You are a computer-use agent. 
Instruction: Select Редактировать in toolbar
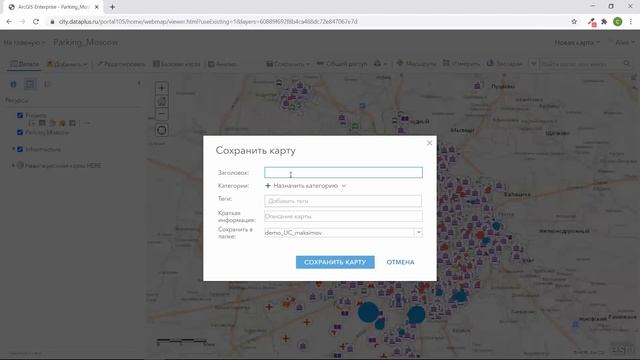click(x=121, y=64)
